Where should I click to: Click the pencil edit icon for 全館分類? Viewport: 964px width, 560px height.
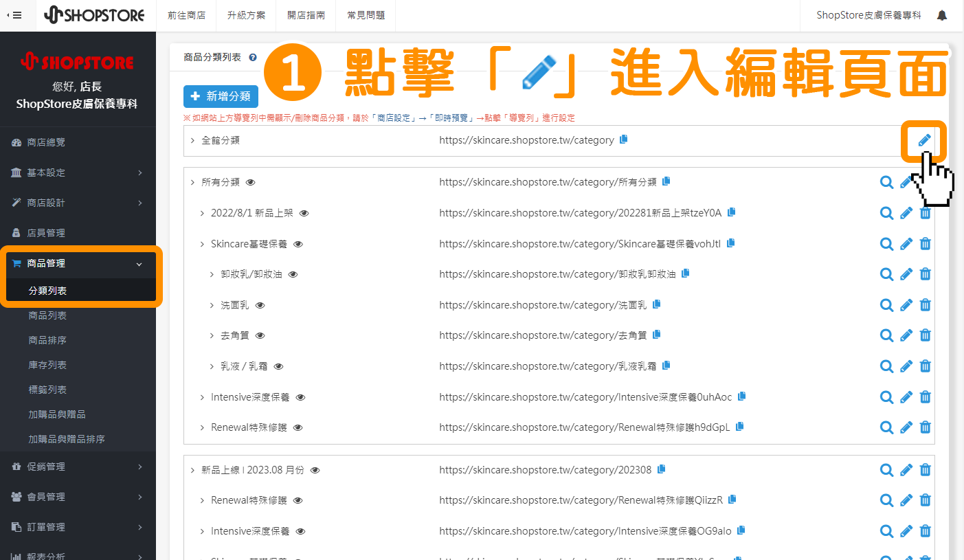click(x=924, y=140)
